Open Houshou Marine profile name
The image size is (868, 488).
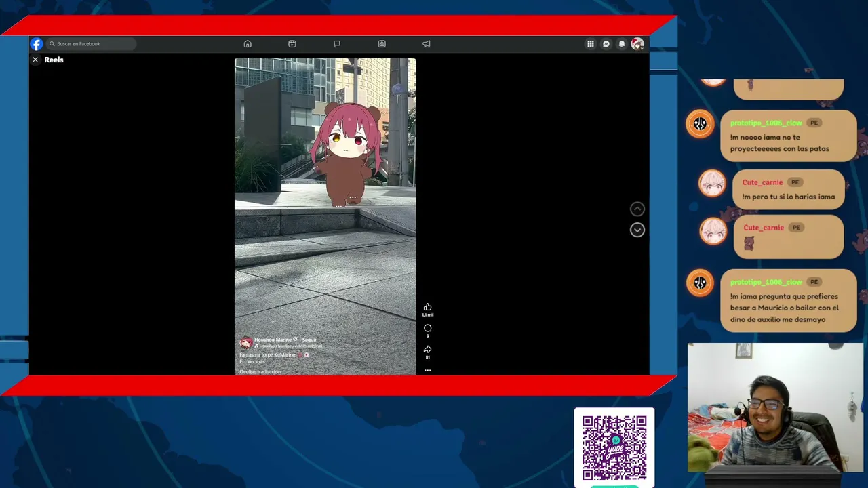[273, 340]
